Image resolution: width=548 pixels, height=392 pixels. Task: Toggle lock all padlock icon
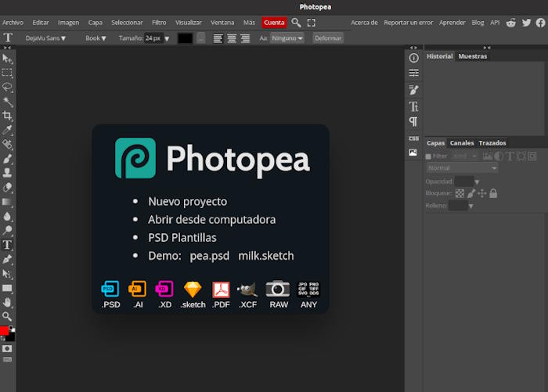tap(493, 193)
